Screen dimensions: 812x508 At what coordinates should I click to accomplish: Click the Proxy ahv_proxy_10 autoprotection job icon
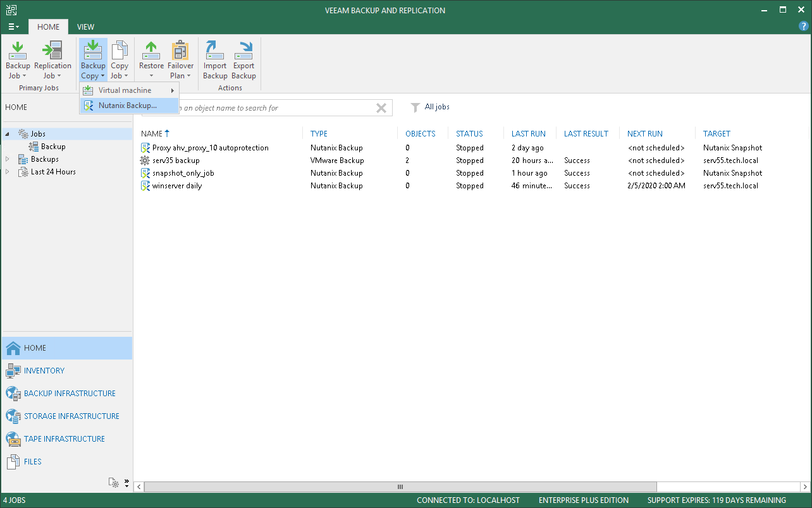pyautogui.click(x=145, y=148)
